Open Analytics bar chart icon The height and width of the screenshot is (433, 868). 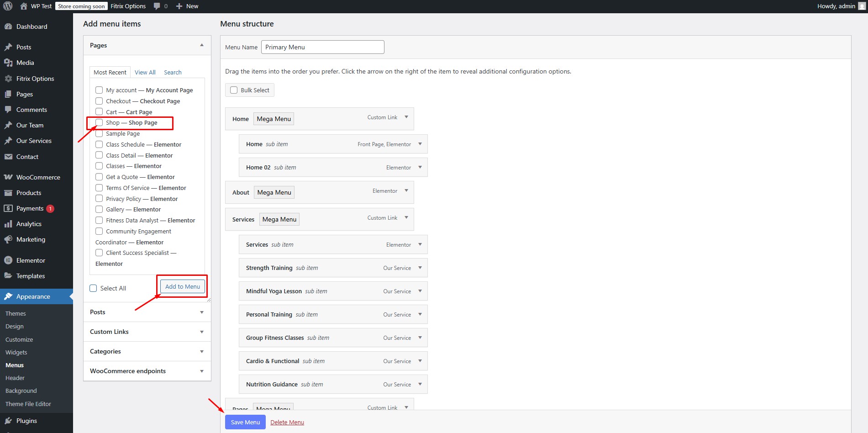coord(8,224)
